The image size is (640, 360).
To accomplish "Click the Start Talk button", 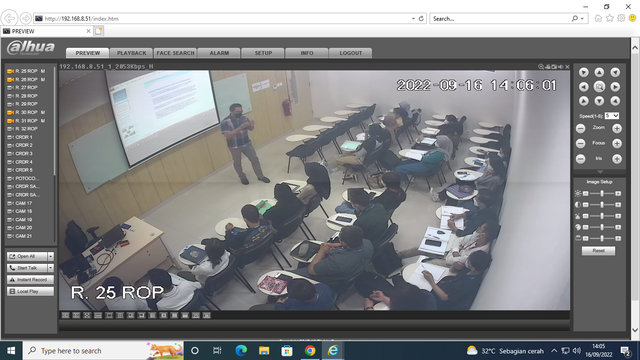I will pos(27,268).
